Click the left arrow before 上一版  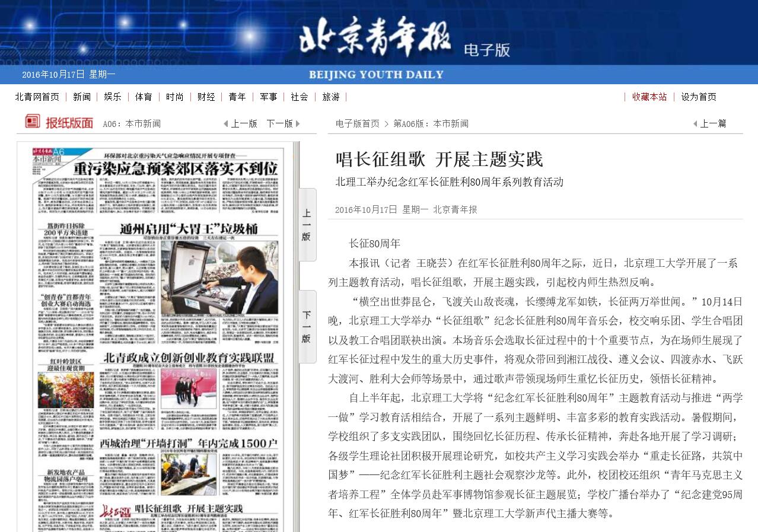coord(225,124)
